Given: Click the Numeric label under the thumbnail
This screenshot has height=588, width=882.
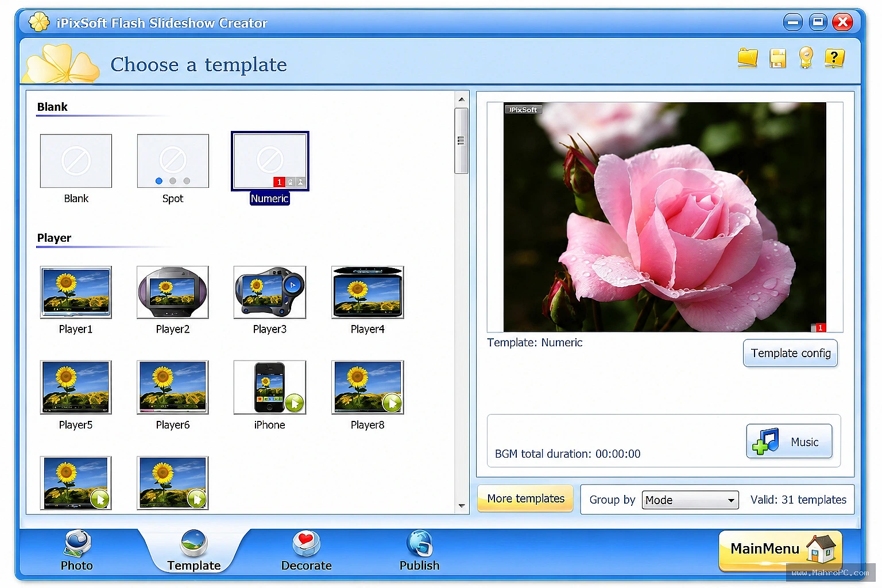Looking at the screenshot, I should pyautogui.click(x=270, y=199).
